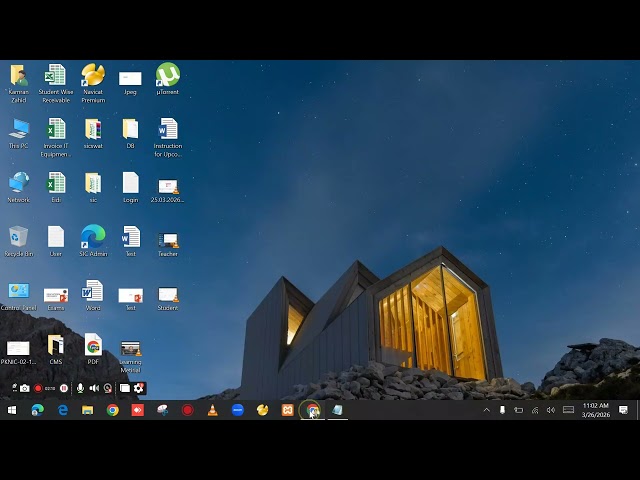Select the sicswat folder on the desktop
The width and height of the screenshot is (640, 480).
pyautogui.click(x=93, y=134)
